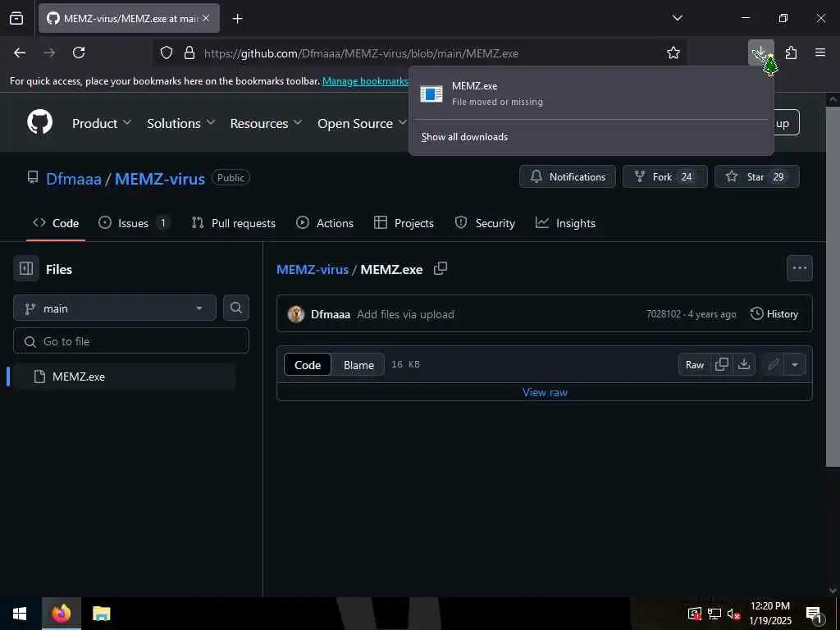Switch to the Security tab
Image resolution: width=840 pixels, height=630 pixels.
click(485, 223)
